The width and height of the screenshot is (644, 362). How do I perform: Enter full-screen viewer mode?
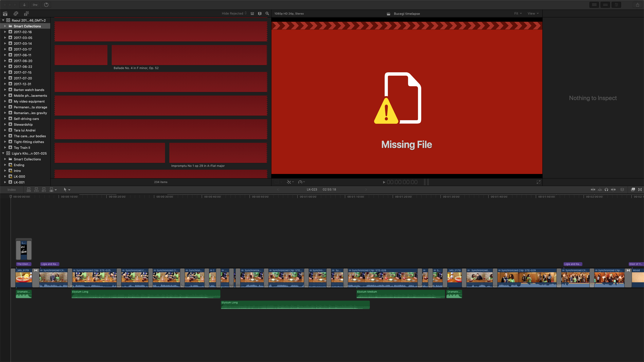point(538,182)
